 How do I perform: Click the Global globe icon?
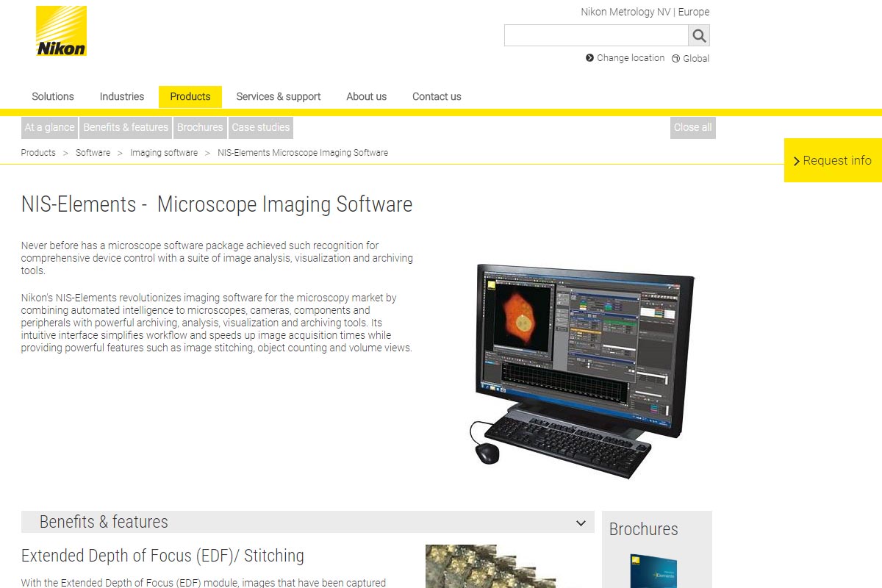point(675,59)
